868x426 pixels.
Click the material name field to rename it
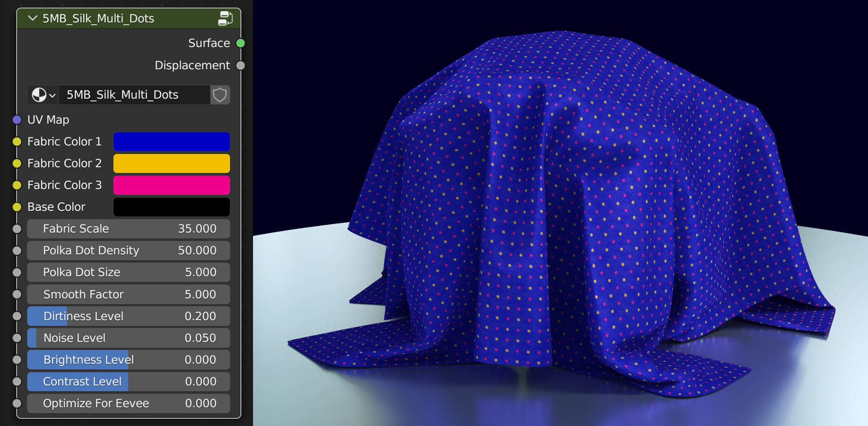point(134,95)
